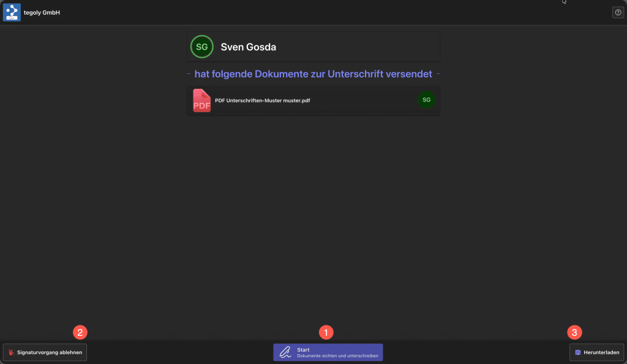Click the "hat folgende Dokumente zur Unterschrift versendet" heading
This screenshot has height=364, width=627.
313,74
